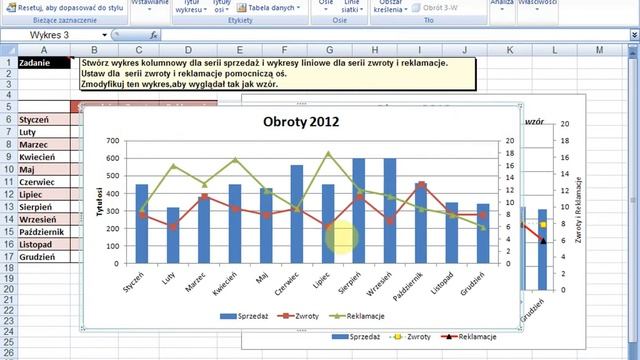Click the Reklamacje green marker at Luty
Viewport: 640px width, 360px height.
tap(173, 166)
